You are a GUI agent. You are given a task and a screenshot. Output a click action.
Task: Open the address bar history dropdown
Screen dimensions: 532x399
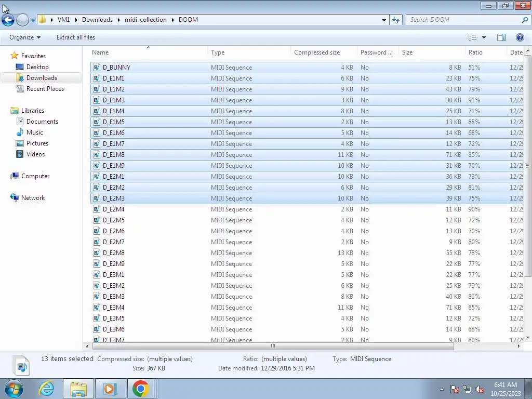pyautogui.click(x=384, y=20)
